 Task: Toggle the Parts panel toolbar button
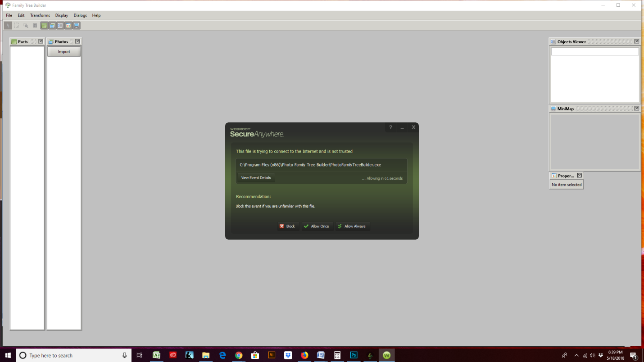click(x=44, y=26)
